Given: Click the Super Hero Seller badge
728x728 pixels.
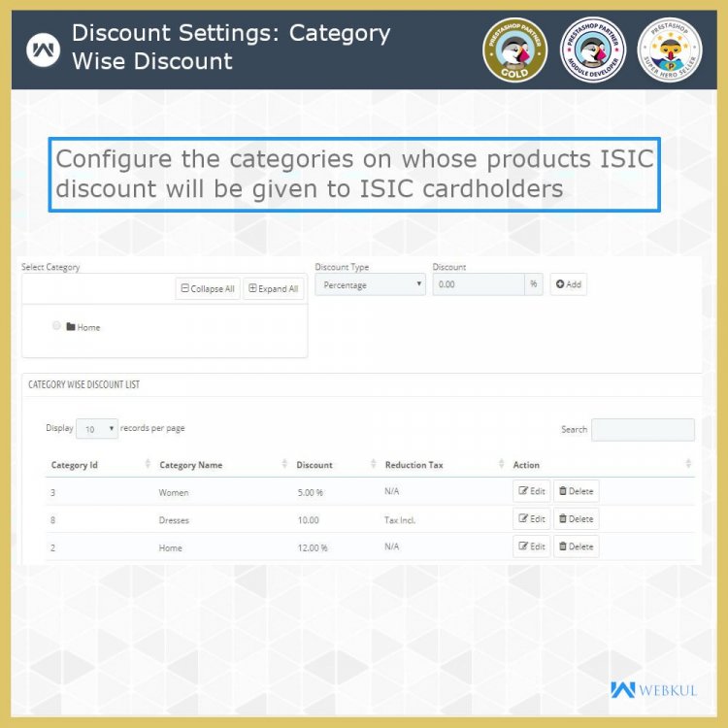Looking at the screenshot, I should tap(670, 50).
